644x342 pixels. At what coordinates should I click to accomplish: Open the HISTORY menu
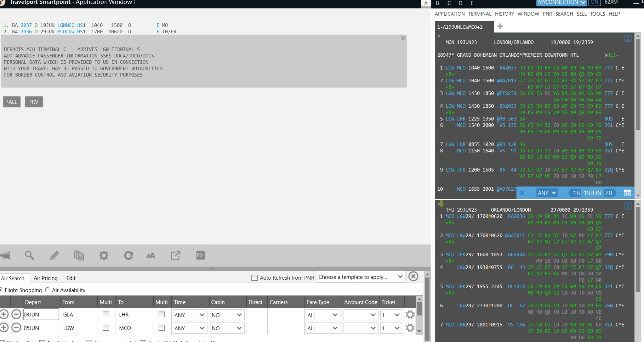pos(505,14)
